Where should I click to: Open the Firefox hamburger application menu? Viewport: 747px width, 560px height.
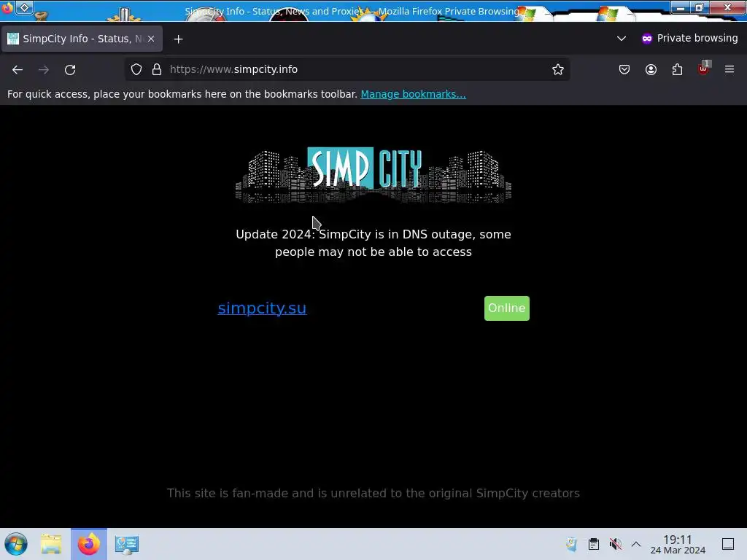coord(729,69)
